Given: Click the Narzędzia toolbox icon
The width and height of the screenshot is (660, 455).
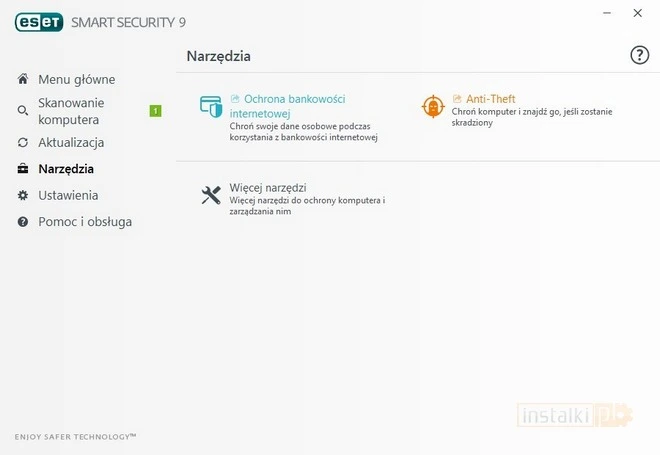Looking at the screenshot, I should coord(23,169).
